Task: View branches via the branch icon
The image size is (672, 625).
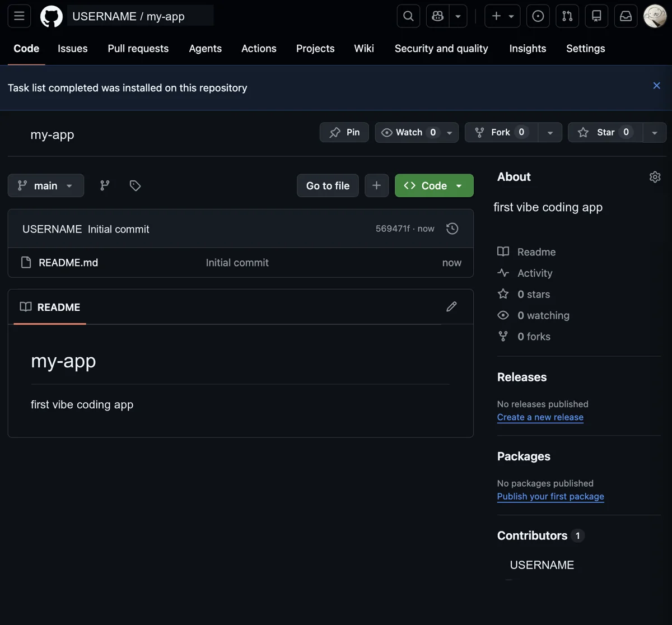Action: [105, 185]
